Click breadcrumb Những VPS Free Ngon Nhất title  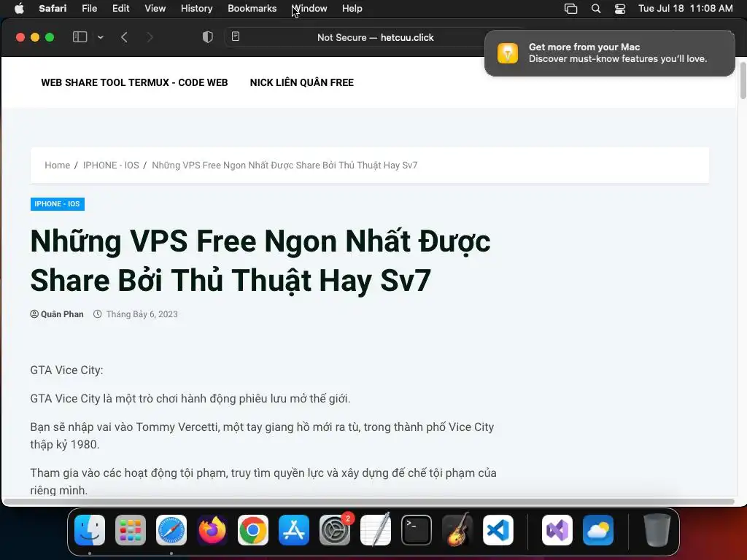pos(285,166)
